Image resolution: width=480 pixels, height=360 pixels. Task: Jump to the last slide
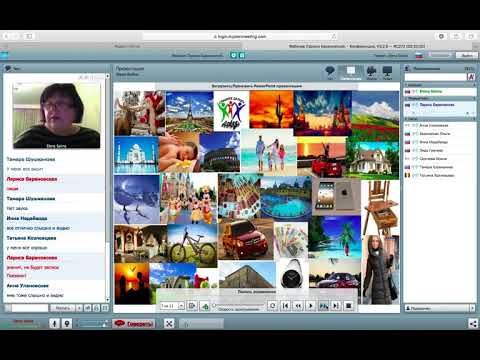coord(336,305)
